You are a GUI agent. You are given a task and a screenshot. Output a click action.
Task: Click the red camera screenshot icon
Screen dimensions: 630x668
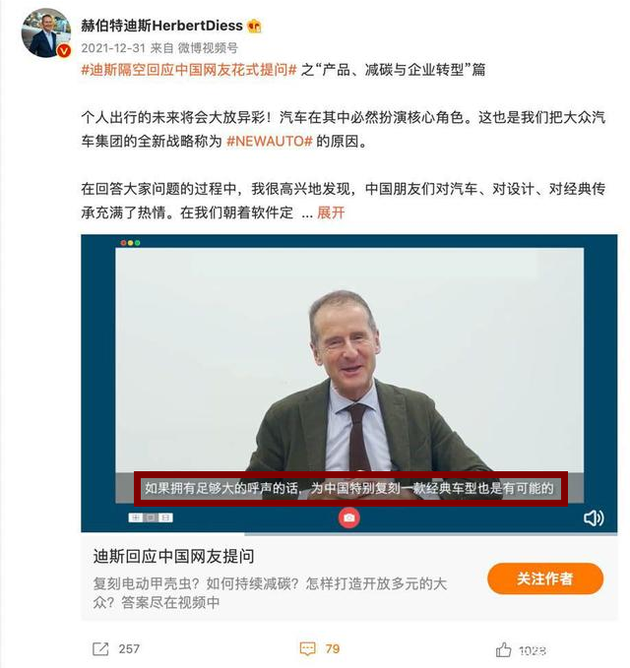[349, 518]
